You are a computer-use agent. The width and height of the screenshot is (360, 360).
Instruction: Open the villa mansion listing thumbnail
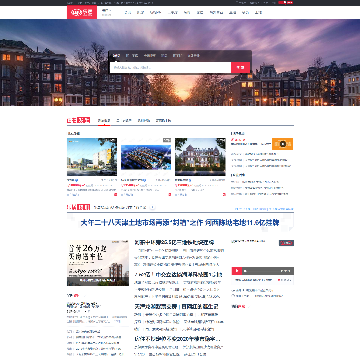pos(200,157)
